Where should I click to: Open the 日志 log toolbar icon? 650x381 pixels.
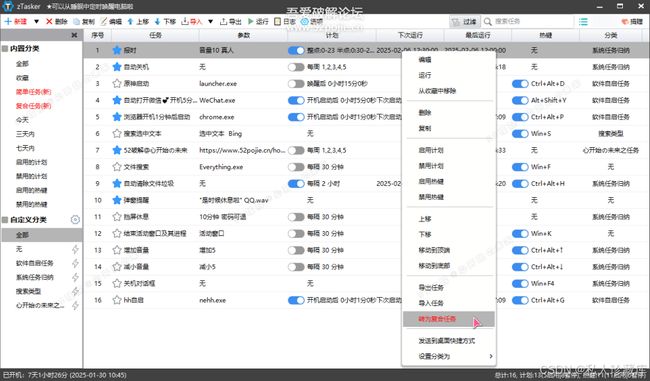pyautogui.click(x=277, y=21)
